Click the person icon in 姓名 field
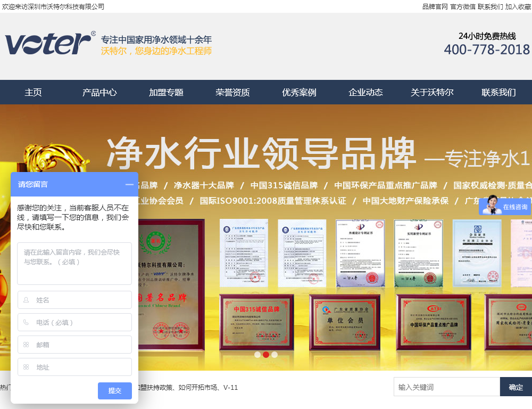 (26, 300)
